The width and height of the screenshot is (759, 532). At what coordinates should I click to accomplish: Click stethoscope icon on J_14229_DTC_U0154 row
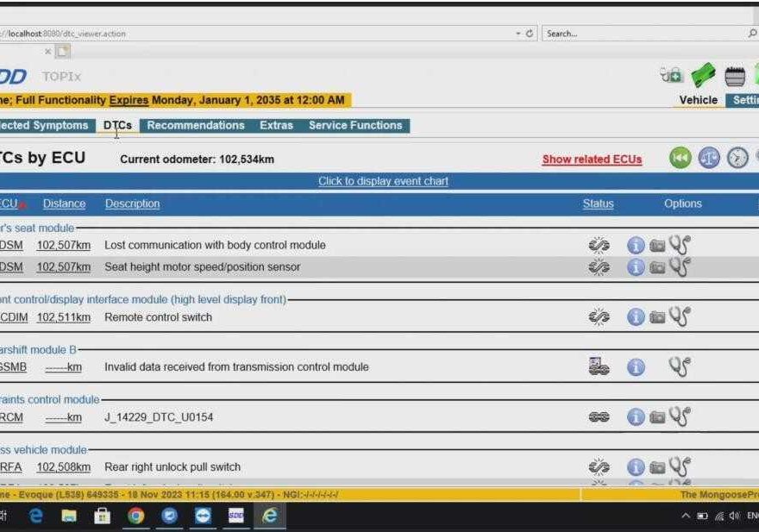tap(680, 416)
